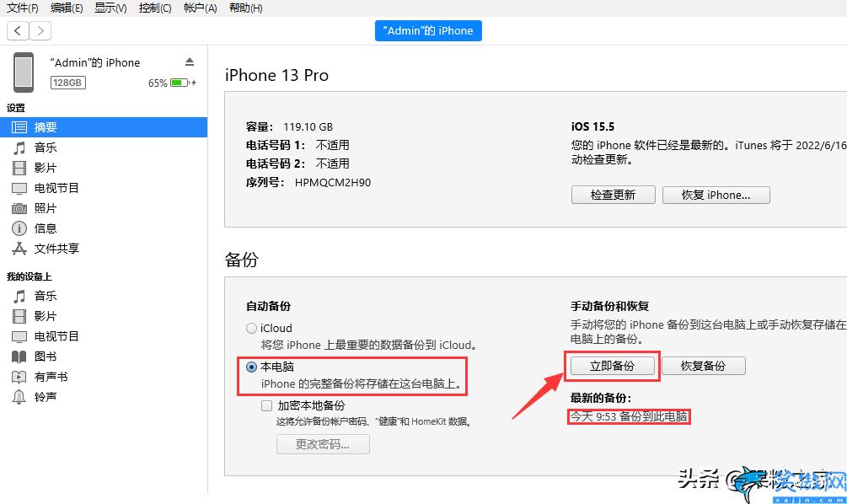Click the 128GB capacity badge
Image resolution: width=847 pixels, height=504 pixels.
click(68, 83)
